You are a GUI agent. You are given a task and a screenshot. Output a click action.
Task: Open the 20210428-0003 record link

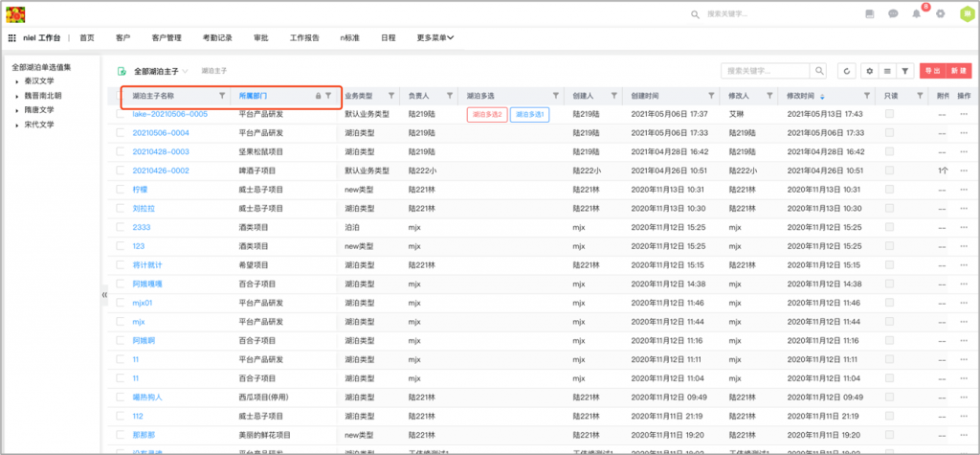pos(160,151)
